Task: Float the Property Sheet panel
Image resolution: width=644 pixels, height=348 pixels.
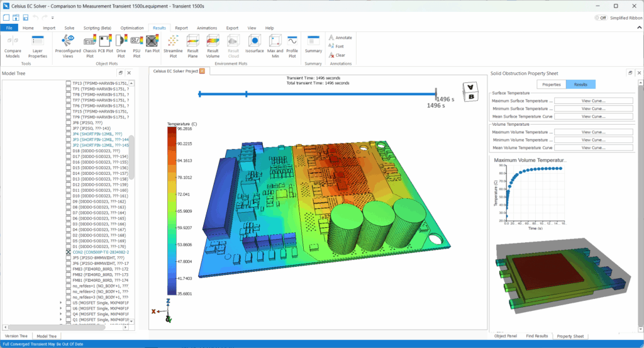Action: [630, 73]
